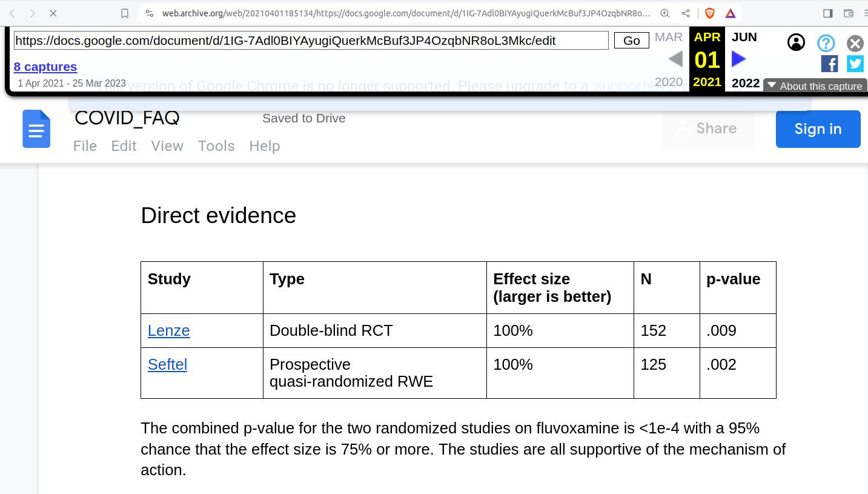
Task: Click the Brave Shields lion icon
Action: pyautogui.click(x=710, y=13)
